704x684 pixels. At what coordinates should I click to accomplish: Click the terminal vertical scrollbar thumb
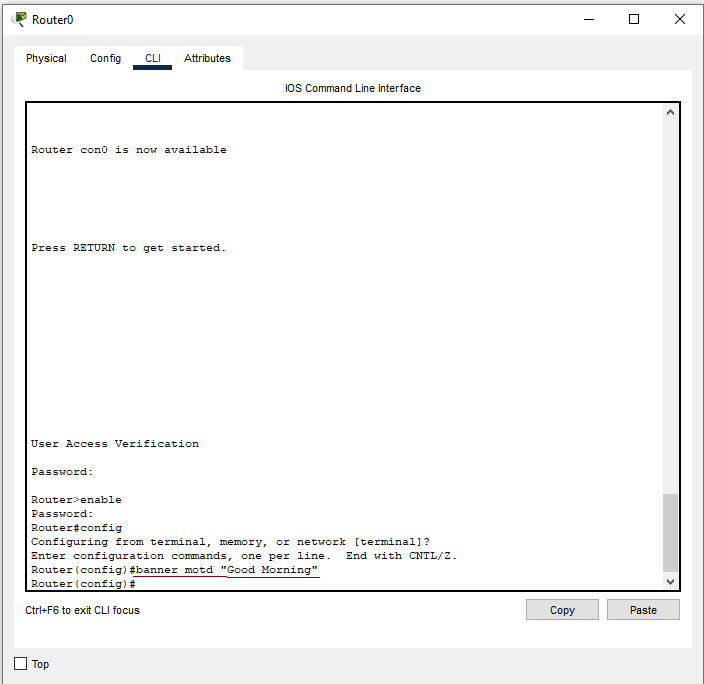[x=670, y=532]
